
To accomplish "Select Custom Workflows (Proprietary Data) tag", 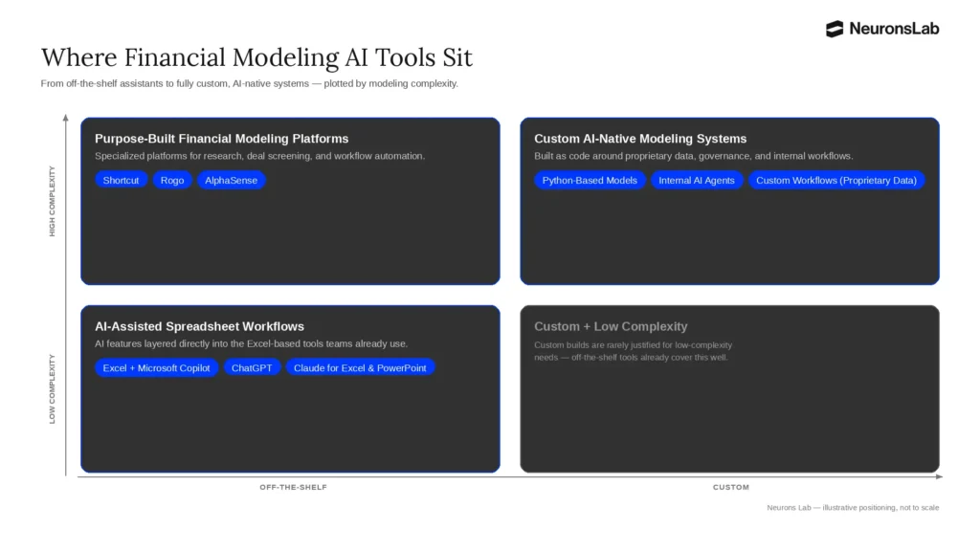I will click(x=836, y=180).
